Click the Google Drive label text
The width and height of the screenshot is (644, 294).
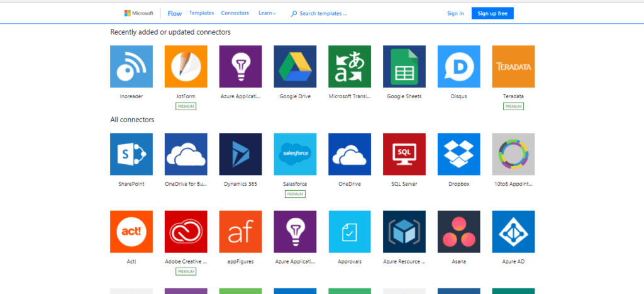point(296,96)
